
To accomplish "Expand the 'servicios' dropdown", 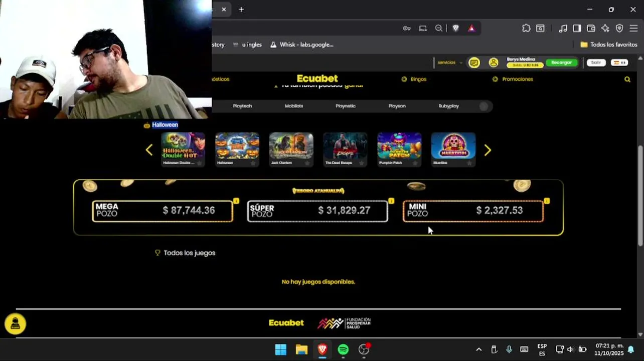I will pyautogui.click(x=449, y=63).
